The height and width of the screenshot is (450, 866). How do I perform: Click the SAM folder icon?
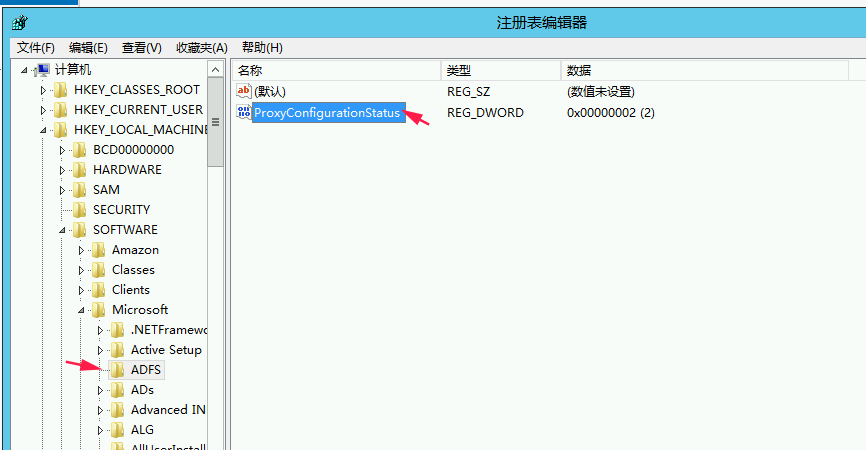coord(80,190)
